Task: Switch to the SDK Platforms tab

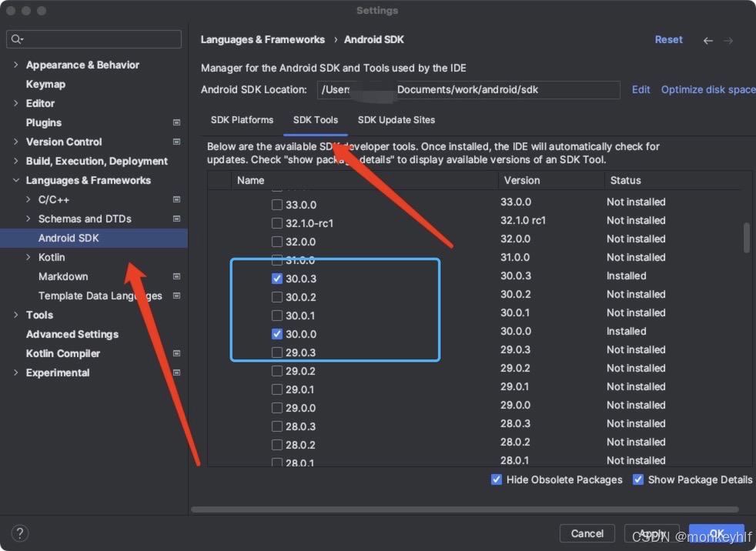Action: (242, 120)
